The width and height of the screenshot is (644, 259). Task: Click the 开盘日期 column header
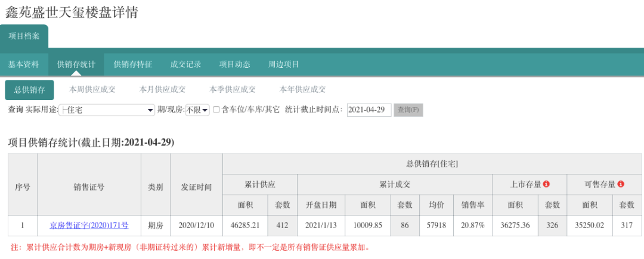321,205
